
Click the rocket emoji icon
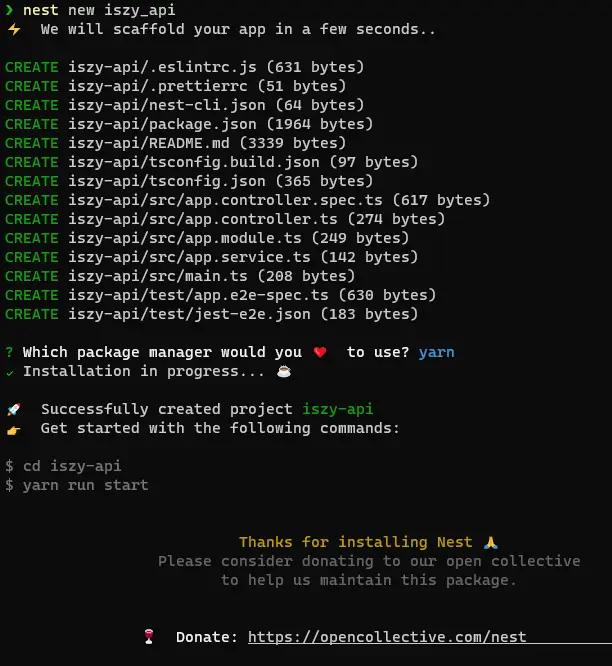pos(13,409)
